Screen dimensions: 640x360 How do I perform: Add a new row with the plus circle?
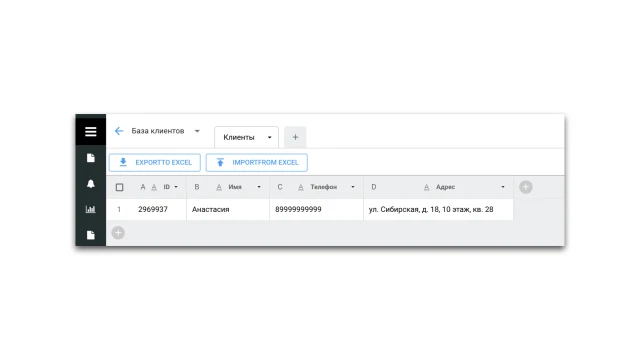coord(118,233)
